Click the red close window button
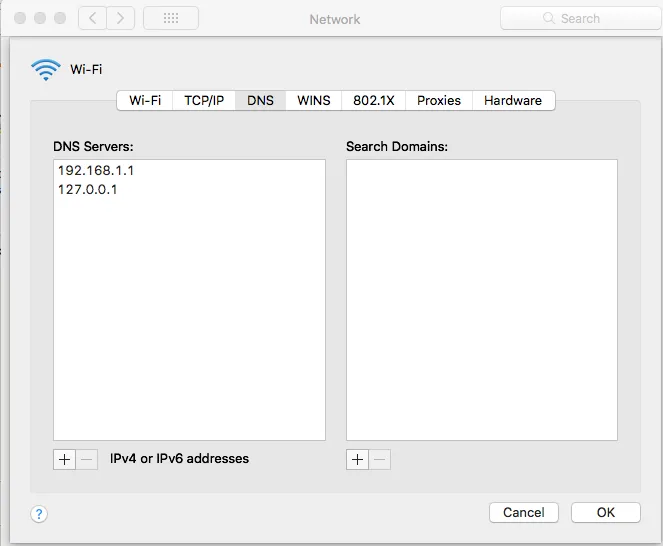Screen dimensions: 663x546 click(x=20, y=18)
